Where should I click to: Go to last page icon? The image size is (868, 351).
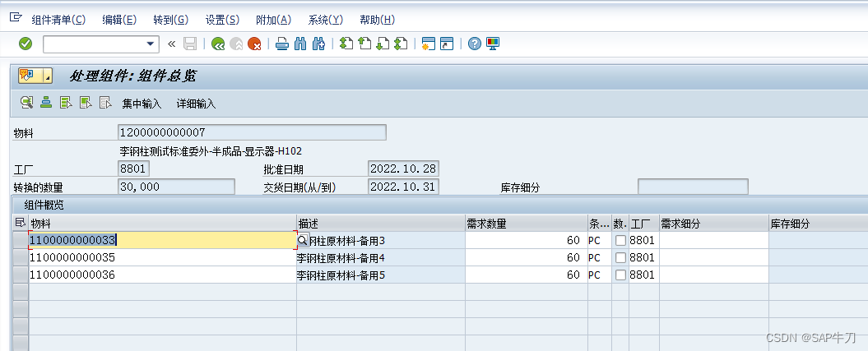(401, 44)
